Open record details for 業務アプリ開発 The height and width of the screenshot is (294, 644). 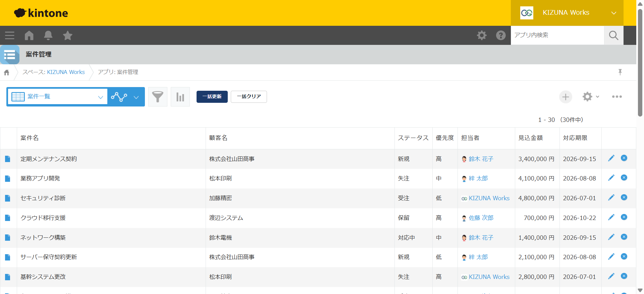coord(7,178)
